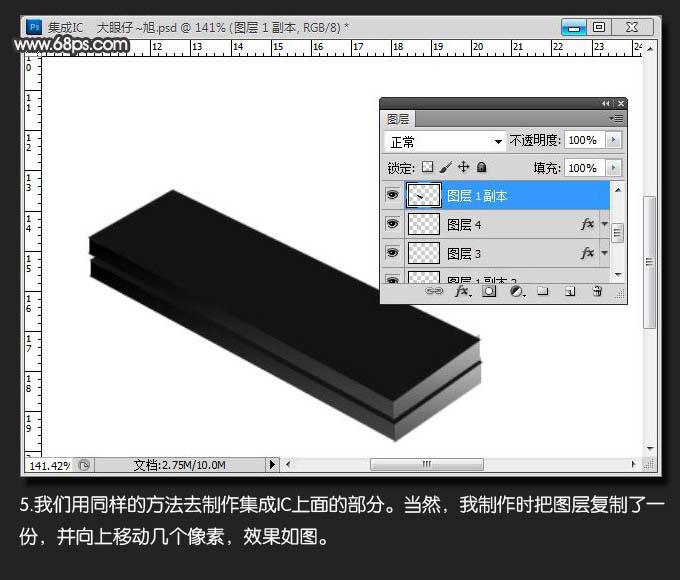Click layers list scroll down arrow
Image resolution: width=680 pixels, height=580 pixels.
[618, 275]
